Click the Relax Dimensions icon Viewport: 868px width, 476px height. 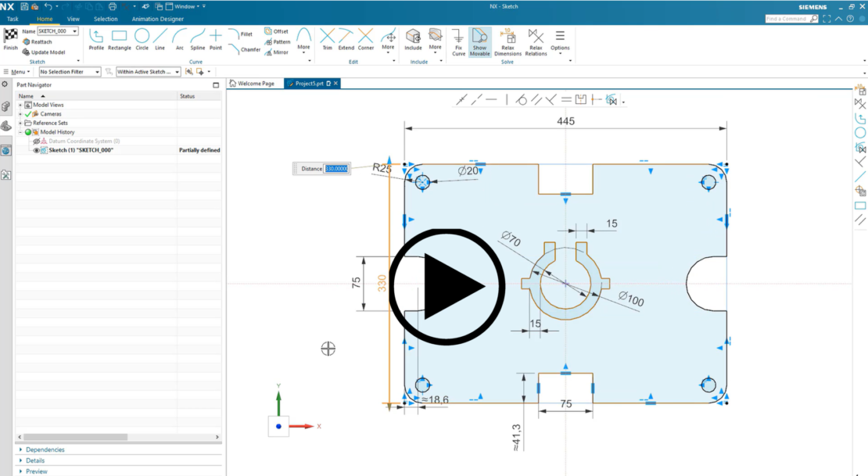(x=508, y=39)
